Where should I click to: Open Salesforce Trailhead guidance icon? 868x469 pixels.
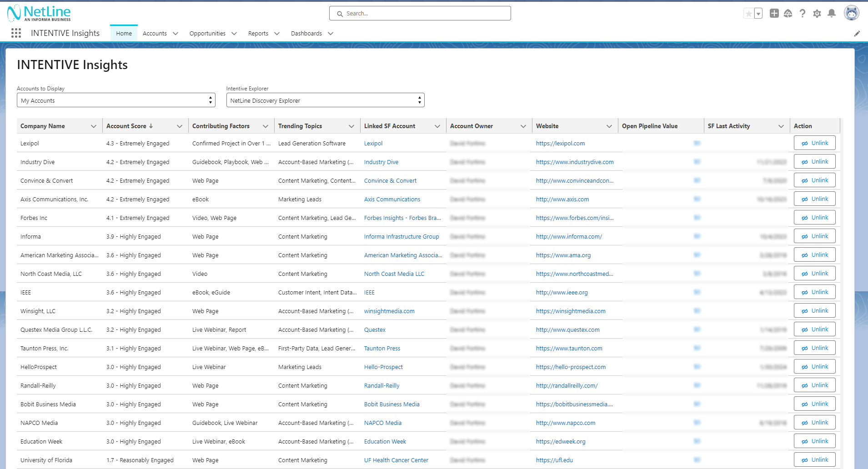(788, 13)
